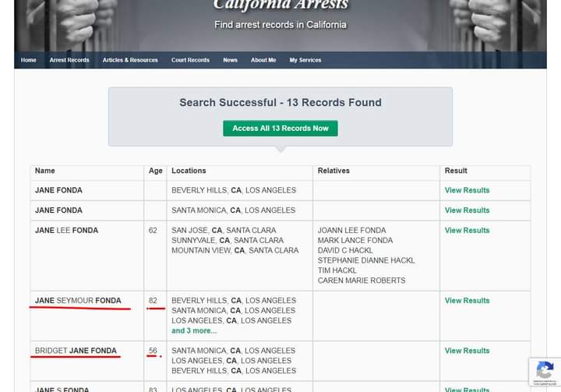
Task: Open the About Me page
Action: pyautogui.click(x=263, y=60)
